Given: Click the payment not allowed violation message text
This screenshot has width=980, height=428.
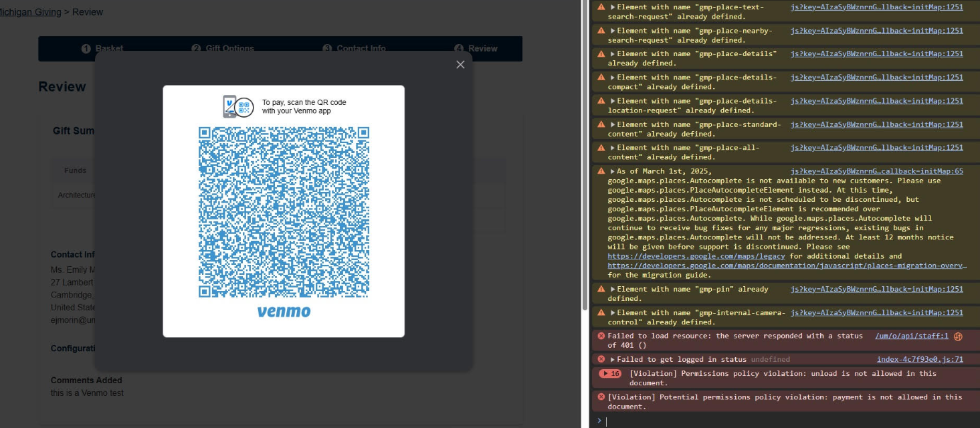Looking at the screenshot, I should [x=785, y=401].
